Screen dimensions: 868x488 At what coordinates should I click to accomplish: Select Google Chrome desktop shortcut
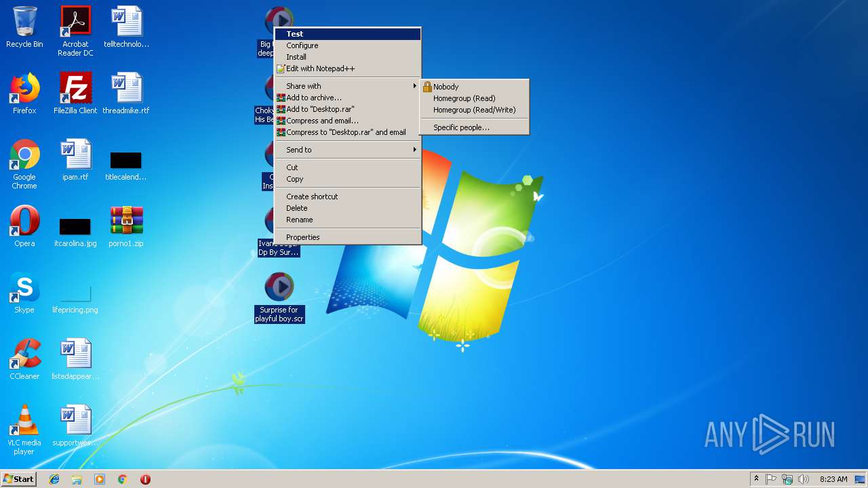[x=24, y=165]
